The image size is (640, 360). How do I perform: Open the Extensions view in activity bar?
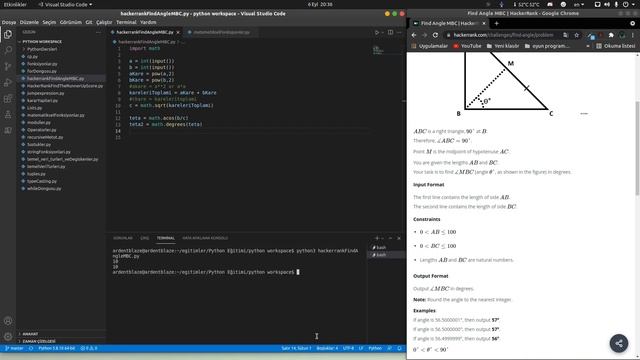coord(8,99)
